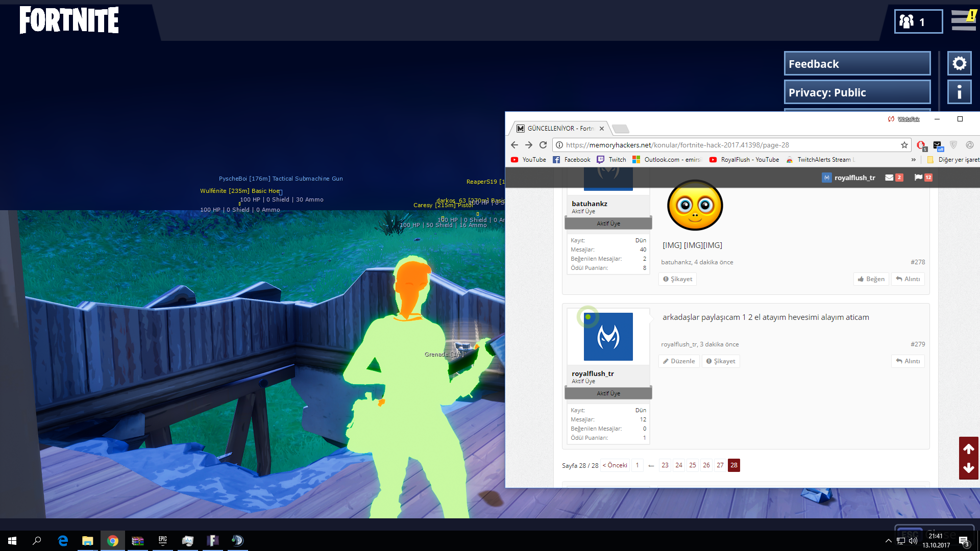Open a new Chrome tab
The width and height of the screenshot is (980, 551).
click(x=620, y=129)
